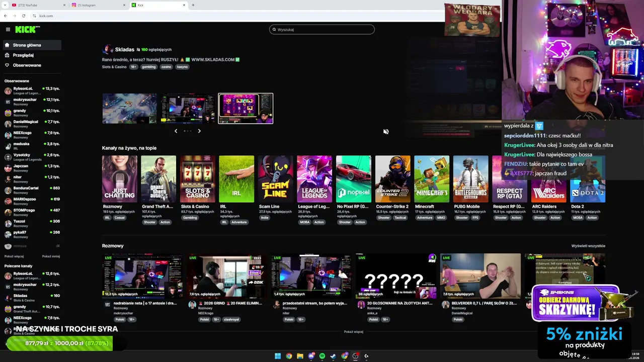
Task: Open the League of Legends category card
Action: (314, 179)
